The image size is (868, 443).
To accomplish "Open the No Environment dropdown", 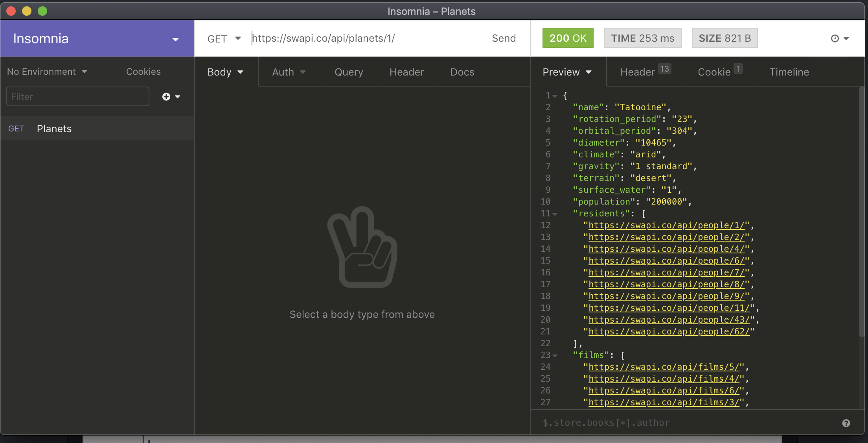I will (x=47, y=72).
